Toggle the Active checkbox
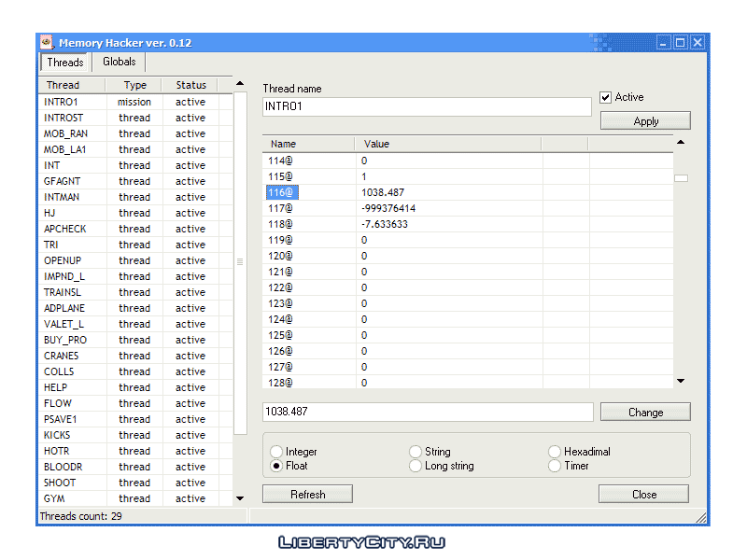The image size is (747, 560). (x=606, y=97)
